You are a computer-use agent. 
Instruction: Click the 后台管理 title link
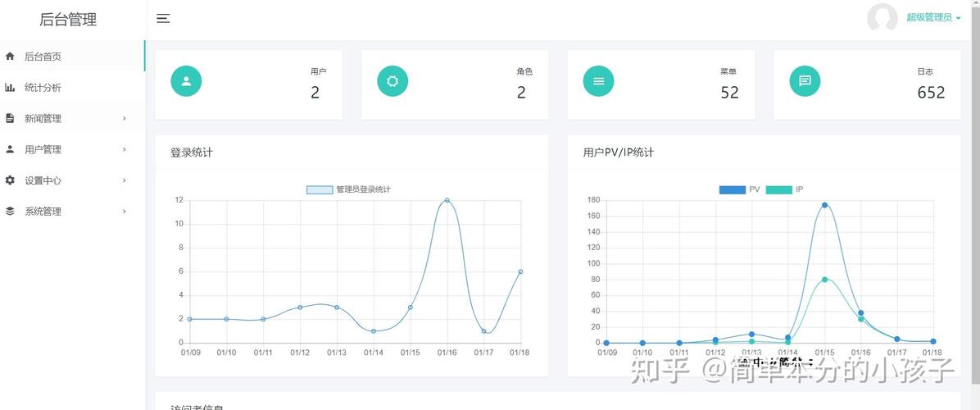coord(68,20)
